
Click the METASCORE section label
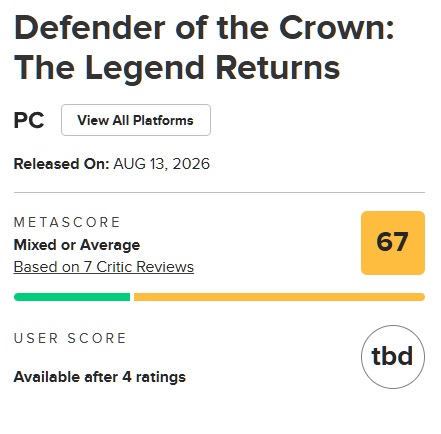point(67,222)
